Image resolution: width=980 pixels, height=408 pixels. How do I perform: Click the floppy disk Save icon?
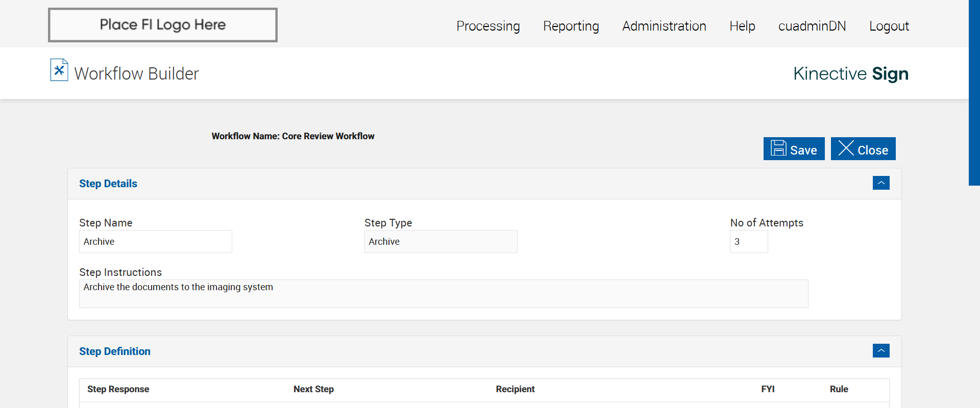778,148
